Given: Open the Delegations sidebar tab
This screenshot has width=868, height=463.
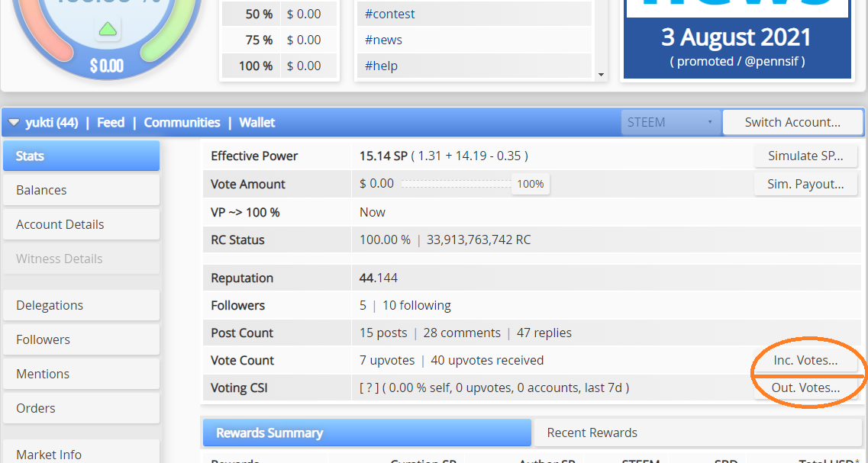Looking at the screenshot, I should tap(82, 305).
